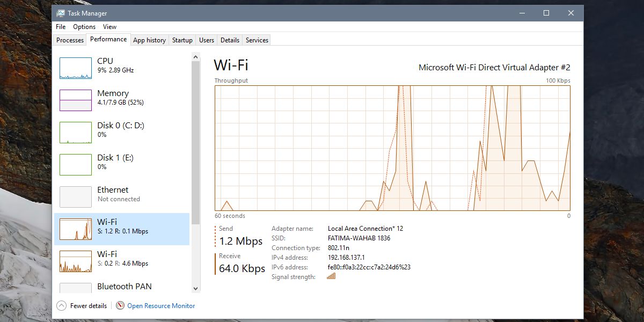This screenshot has height=322, width=644.
Task: Click the Fewer details chevron icon
Action: [61, 305]
